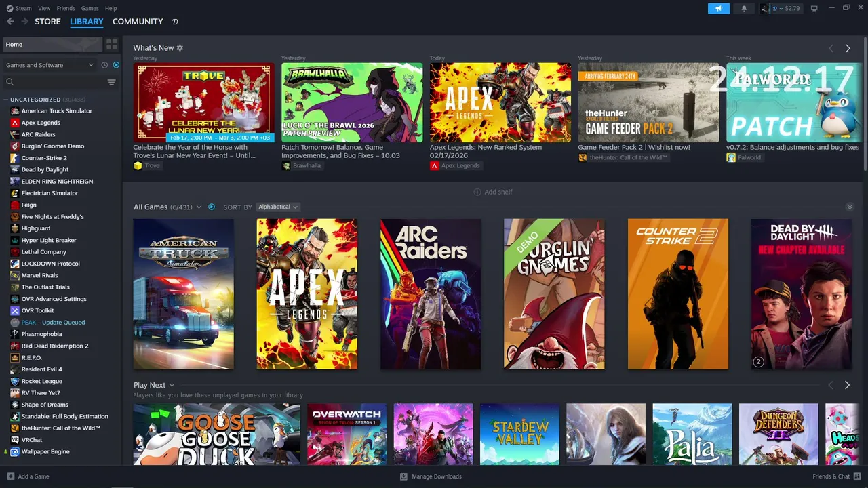Open Friends & Chat
The image size is (868, 488).
click(x=835, y=476)
